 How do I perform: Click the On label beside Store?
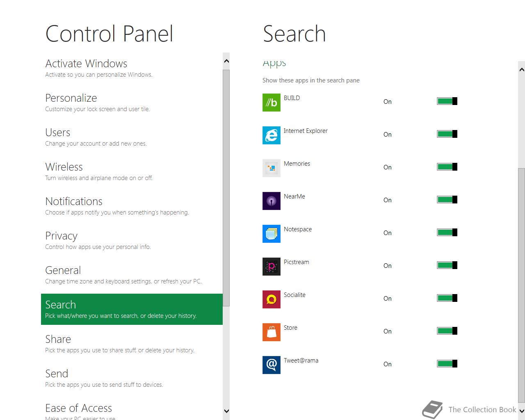tap(388, 331)
